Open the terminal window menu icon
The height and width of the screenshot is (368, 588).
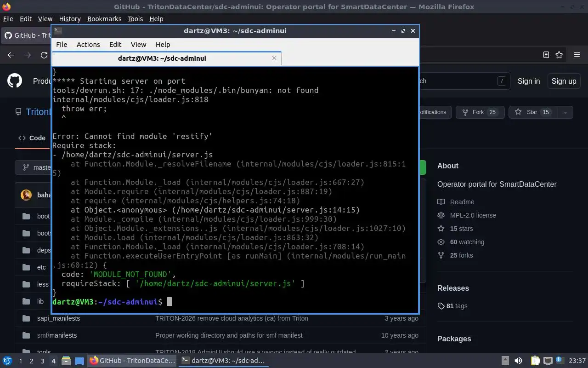57,30
